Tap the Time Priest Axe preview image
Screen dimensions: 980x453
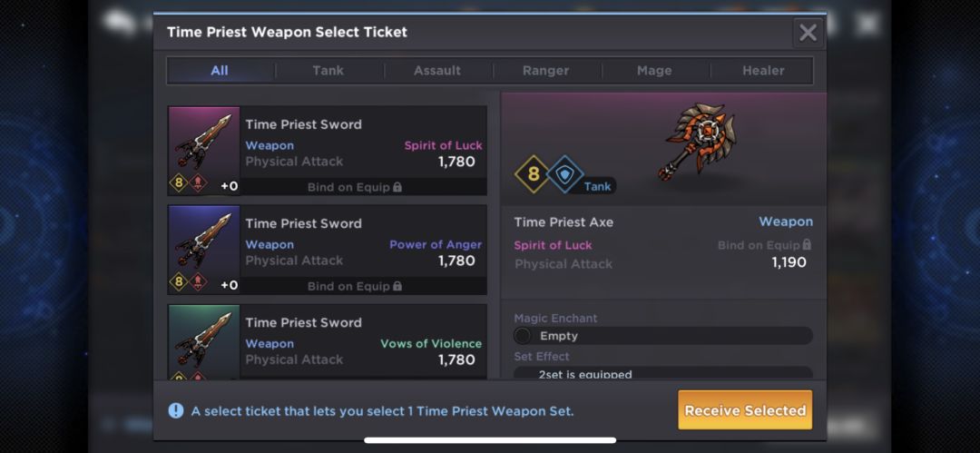[699, 142]
